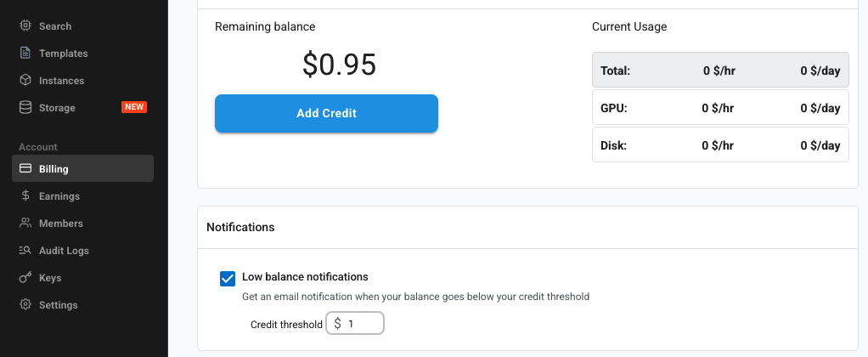Open Earnings via its dollar icon
Viewport: 868px width, 357px height.
25,196
